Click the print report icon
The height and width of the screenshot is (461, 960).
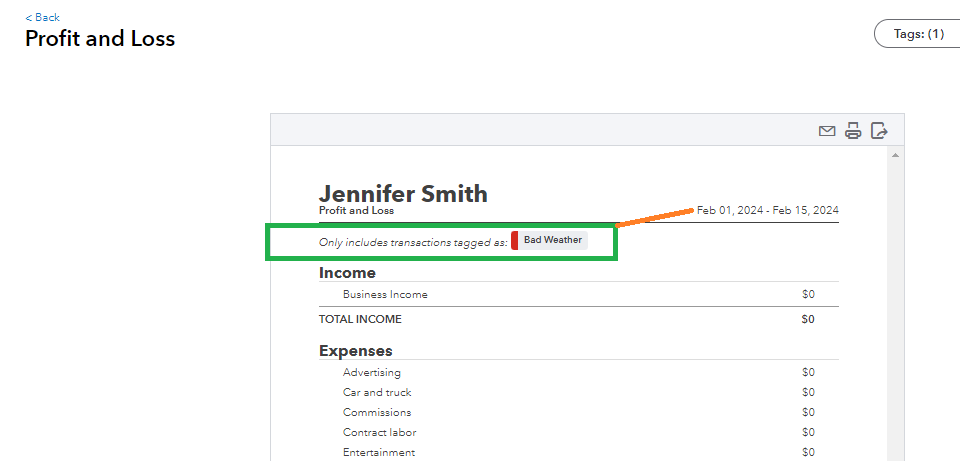click(x=853, y=130)
